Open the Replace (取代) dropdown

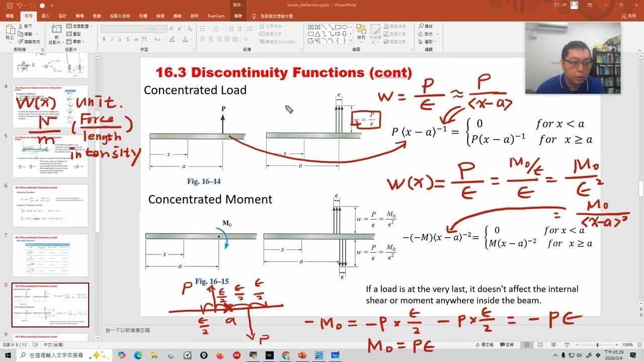(x=428, y=34)
